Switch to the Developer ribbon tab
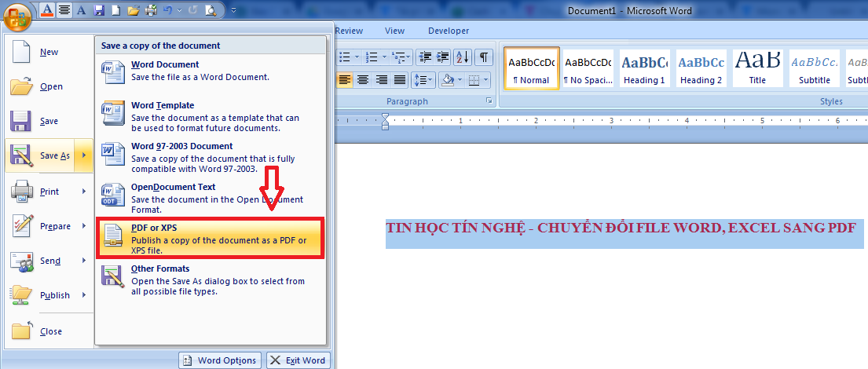This screenshot has height=369, width=868. point(449,31)
